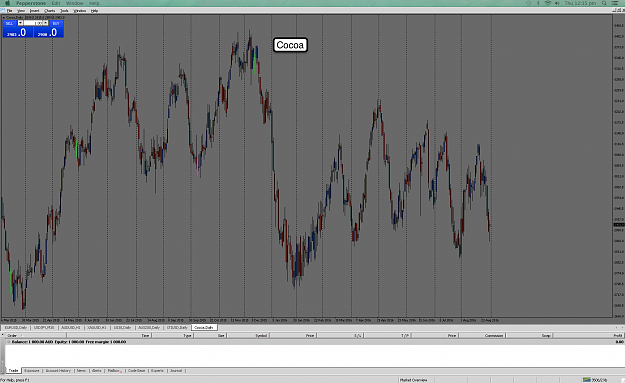The image size is (625, 383).
Task: Click the Balance and Equity summary row
Action: pos(314,342)
